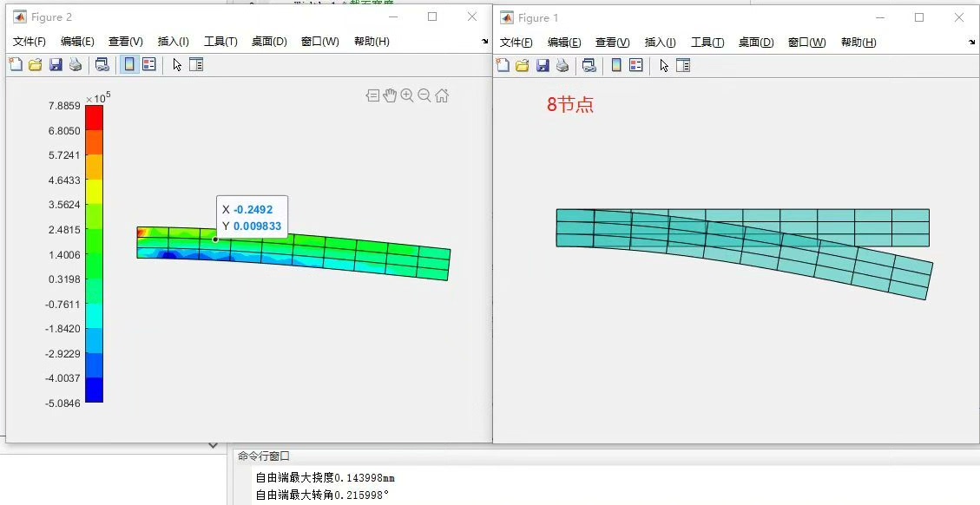Select Pan hand tool in axes toolbar
The height and width of the screenshot is (505, 980).
point(390,95)
